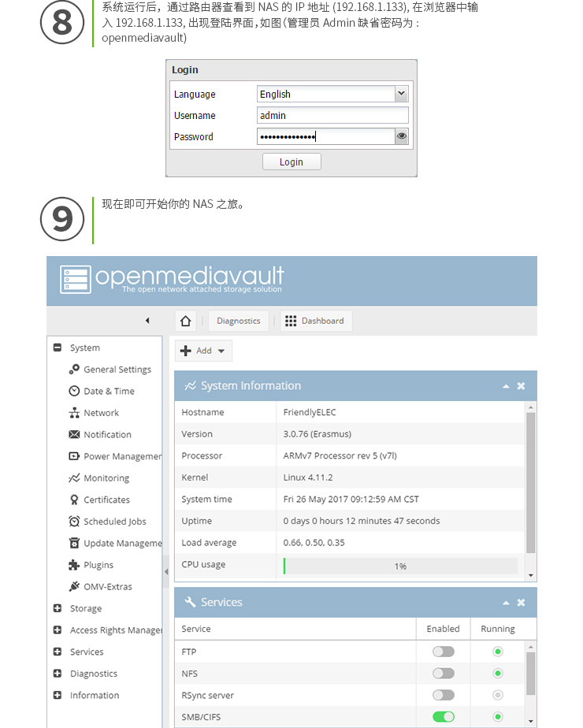Click the CPU usage progress bar
The image size is (583, 728).
pyautogui.click(x=400, y=566)
